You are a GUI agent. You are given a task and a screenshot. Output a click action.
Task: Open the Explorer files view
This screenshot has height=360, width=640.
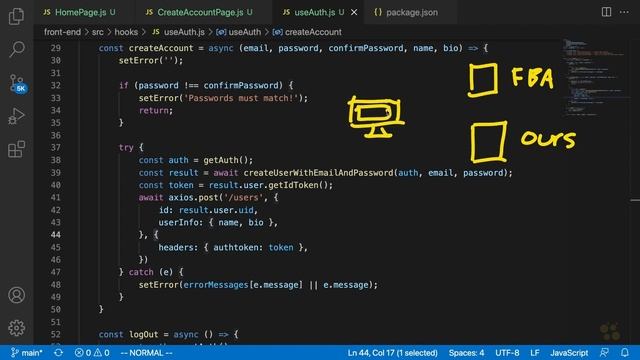tap(16, 16)
